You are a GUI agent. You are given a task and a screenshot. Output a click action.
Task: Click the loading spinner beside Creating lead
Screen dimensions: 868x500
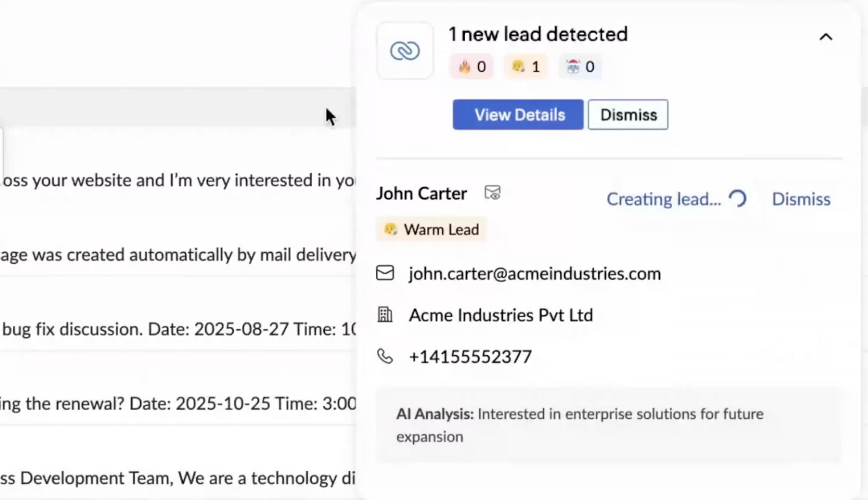click(x=738, y=199)
